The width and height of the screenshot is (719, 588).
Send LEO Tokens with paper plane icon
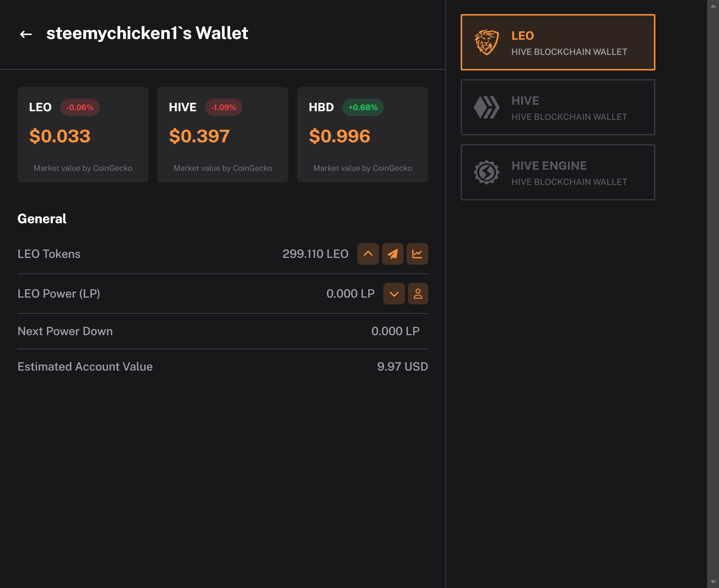[x=392, y=254]
